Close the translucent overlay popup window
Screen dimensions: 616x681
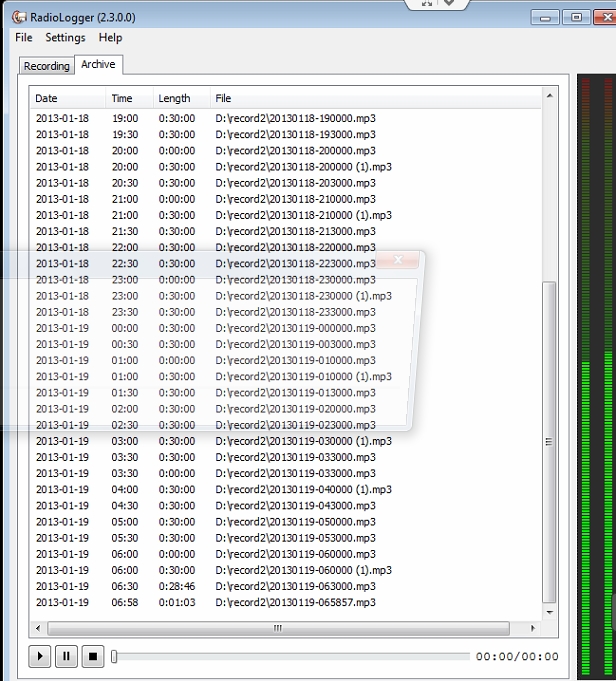click(x=398, y=260)
